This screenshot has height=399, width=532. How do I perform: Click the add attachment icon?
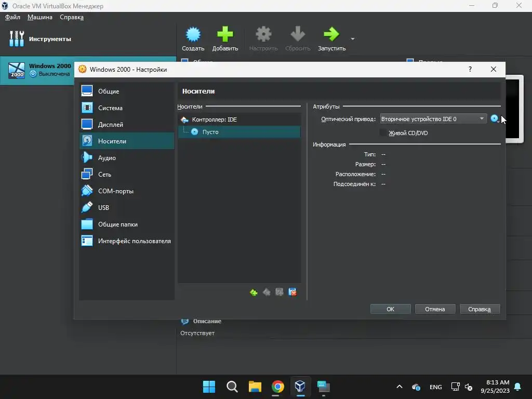(279, 292)
